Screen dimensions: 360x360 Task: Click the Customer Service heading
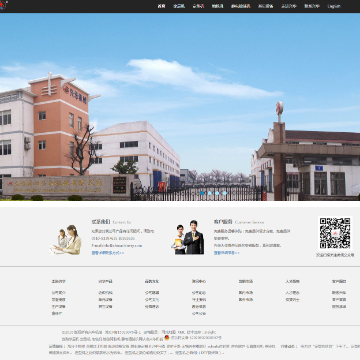click(x=239, y=222)
